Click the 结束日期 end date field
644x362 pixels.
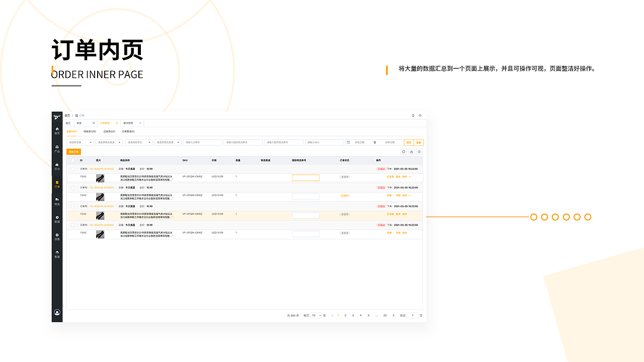pos(390,142)
